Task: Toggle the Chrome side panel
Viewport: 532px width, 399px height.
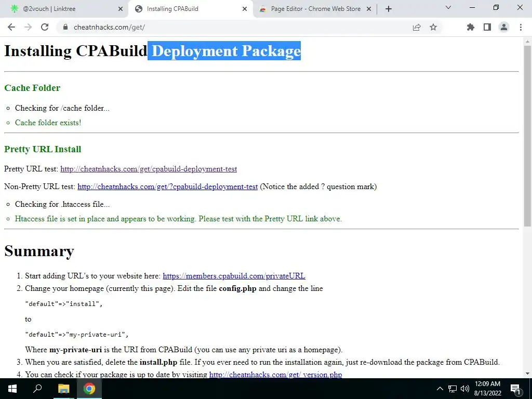Action: [487, 27]
